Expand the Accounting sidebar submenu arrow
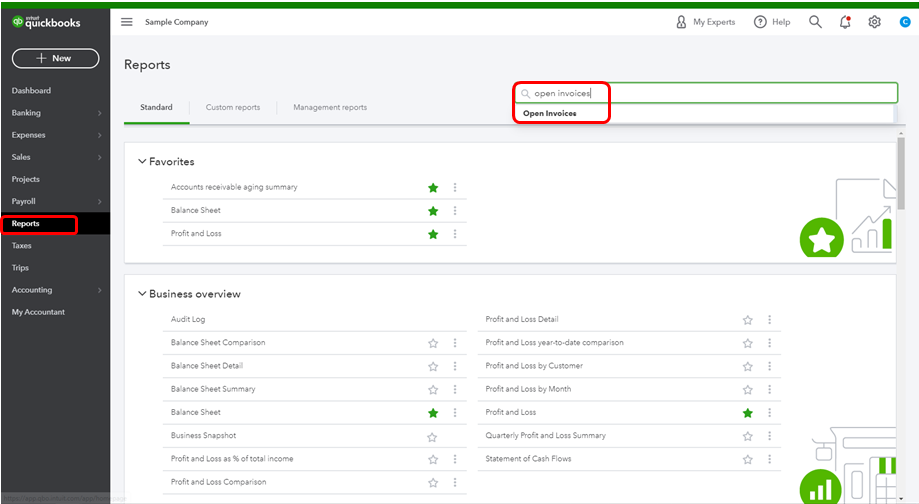The width and height of the screenshot is (919, 504). coord(100,290)
